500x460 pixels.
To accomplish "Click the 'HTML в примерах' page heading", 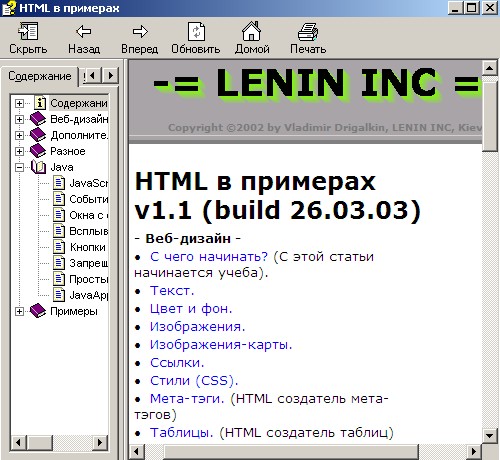I will point(278,196).
